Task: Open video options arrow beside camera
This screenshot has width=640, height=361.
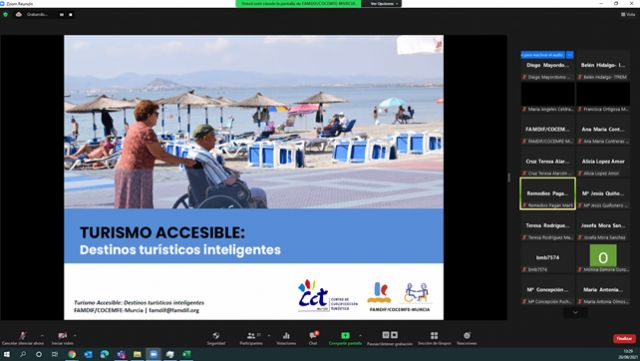Action: tap(74, 335)
